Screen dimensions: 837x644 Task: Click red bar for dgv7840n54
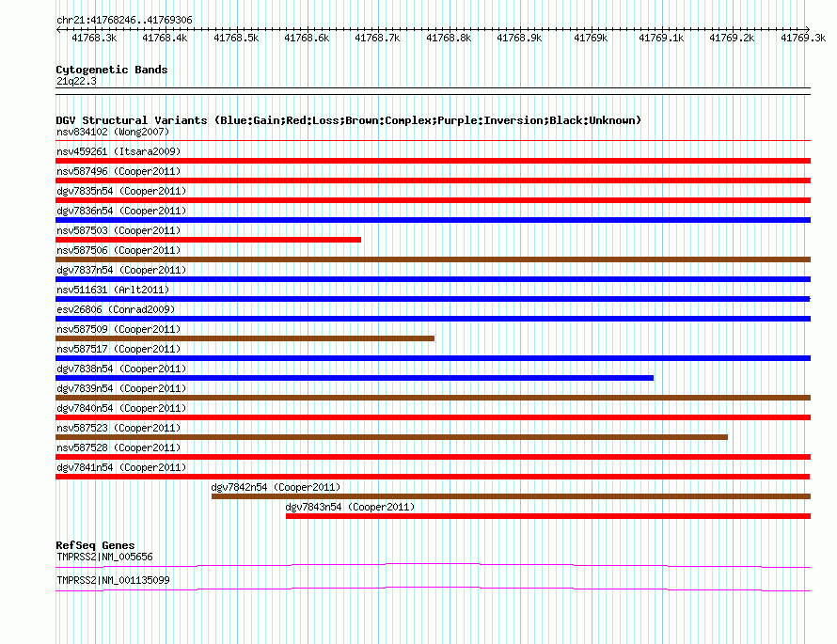click(x=433, y=417)
